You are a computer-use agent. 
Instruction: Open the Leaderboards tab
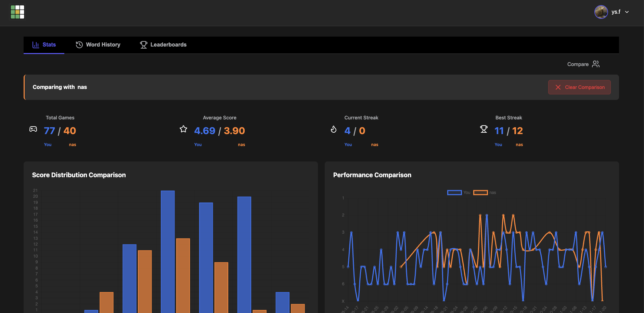(x=168, y=44)
